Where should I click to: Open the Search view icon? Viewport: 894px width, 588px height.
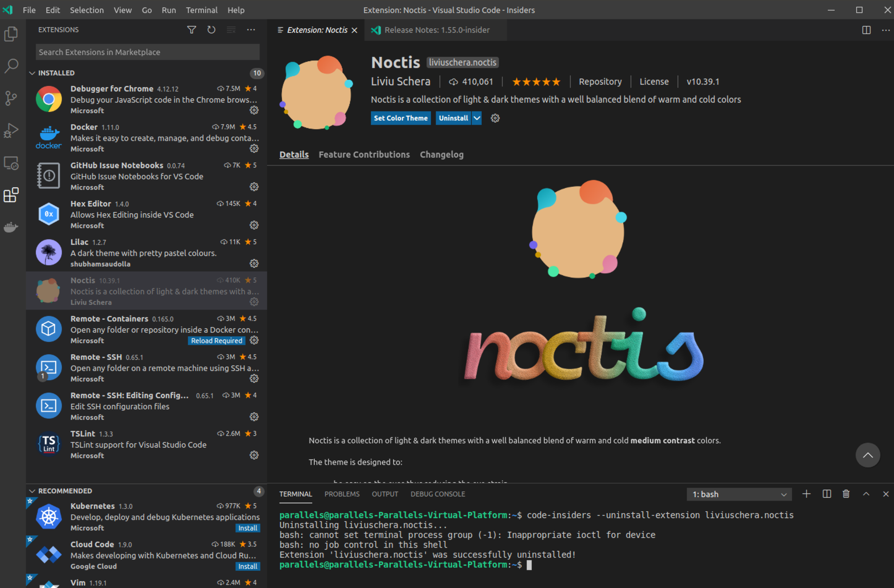pyautogui.click(x=11, y=65)
